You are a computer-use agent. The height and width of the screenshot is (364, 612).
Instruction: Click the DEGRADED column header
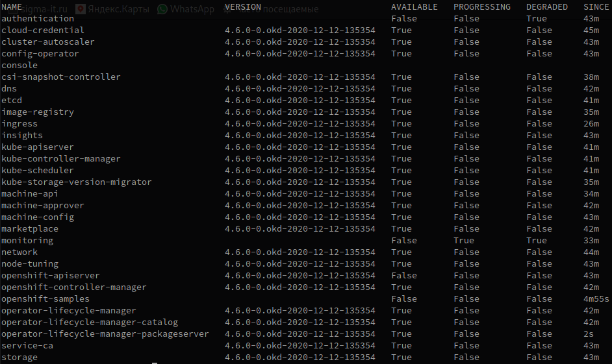click(547, 7)
